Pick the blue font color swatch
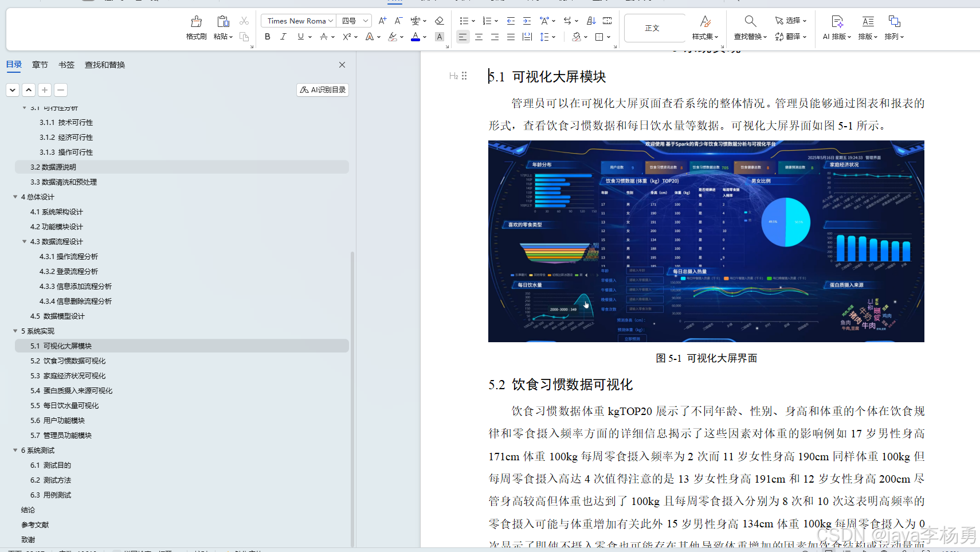The width and height of the screenshot is (980, 552). (415, 37)
